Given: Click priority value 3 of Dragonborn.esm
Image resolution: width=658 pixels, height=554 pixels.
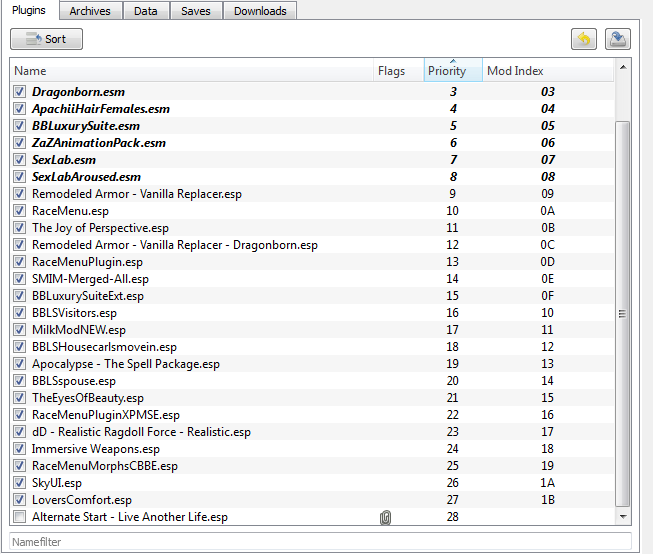Looking at the screenshot, I should coord(453,91).
